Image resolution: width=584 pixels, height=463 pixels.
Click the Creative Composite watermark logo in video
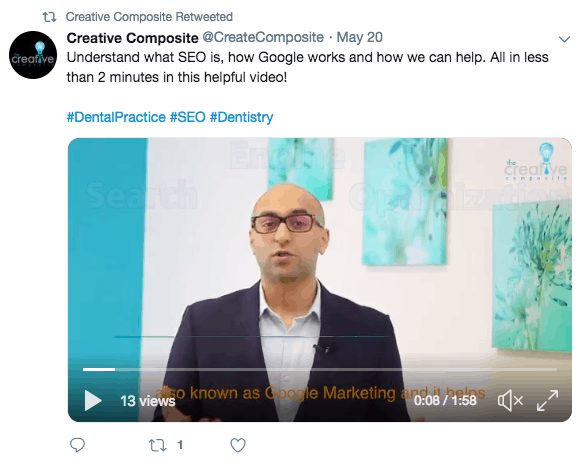click(536, 162)
